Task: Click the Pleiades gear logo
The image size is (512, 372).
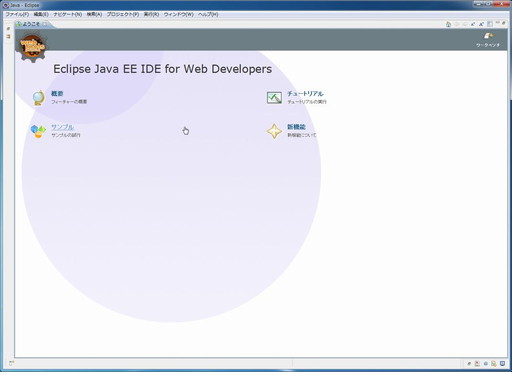Action: 32,46
